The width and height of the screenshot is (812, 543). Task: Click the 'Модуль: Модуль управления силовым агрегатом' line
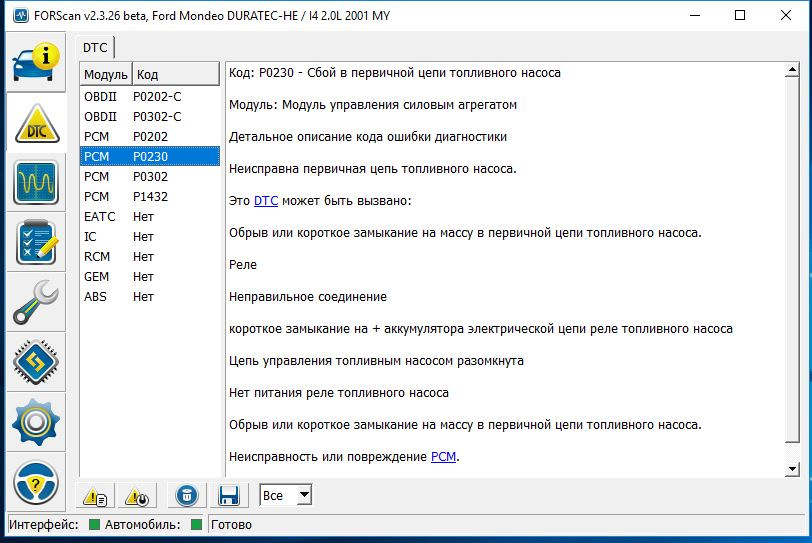tap(373, 105)
